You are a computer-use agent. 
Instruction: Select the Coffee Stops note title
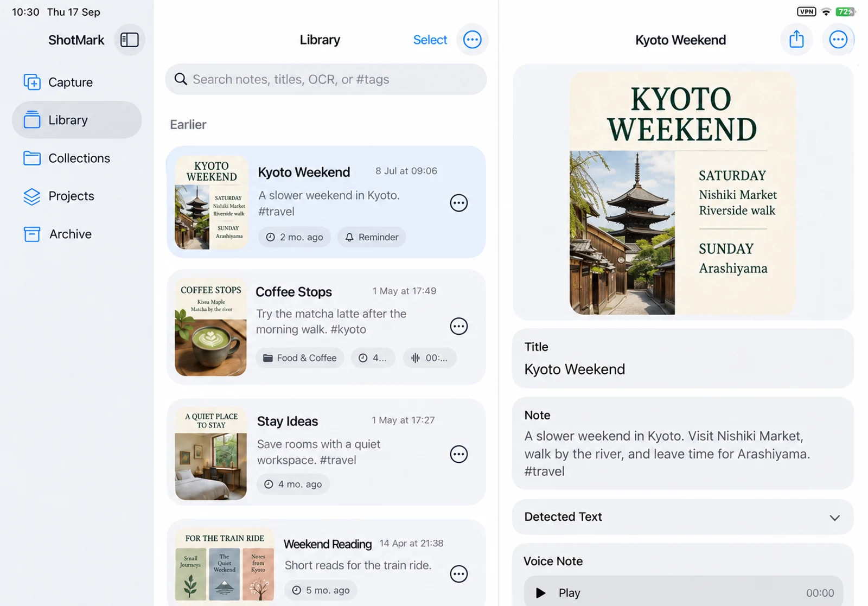point(293,292)
